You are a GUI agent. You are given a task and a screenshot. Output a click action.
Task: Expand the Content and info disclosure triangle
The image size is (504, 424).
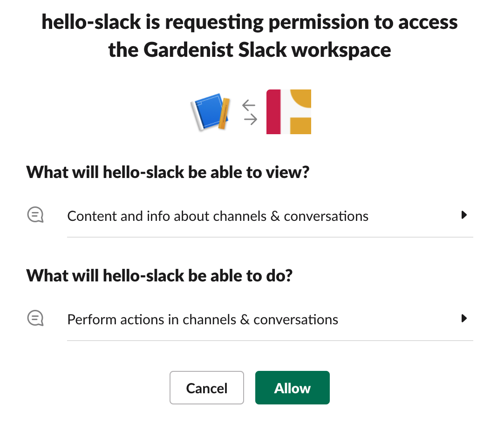(x=464, y=215)
